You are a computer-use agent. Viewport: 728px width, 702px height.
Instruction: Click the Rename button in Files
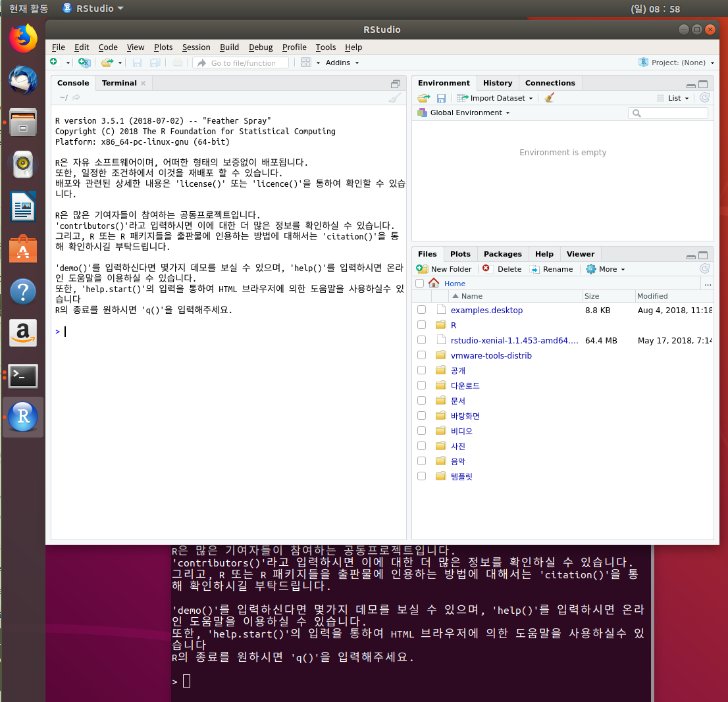pyautogui.click(x=552, y=269)
